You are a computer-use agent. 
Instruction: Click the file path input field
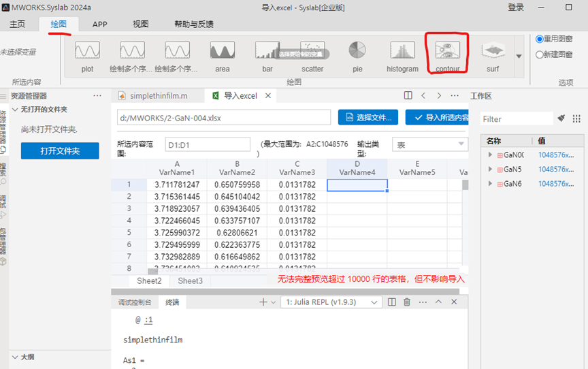(224, 118)
